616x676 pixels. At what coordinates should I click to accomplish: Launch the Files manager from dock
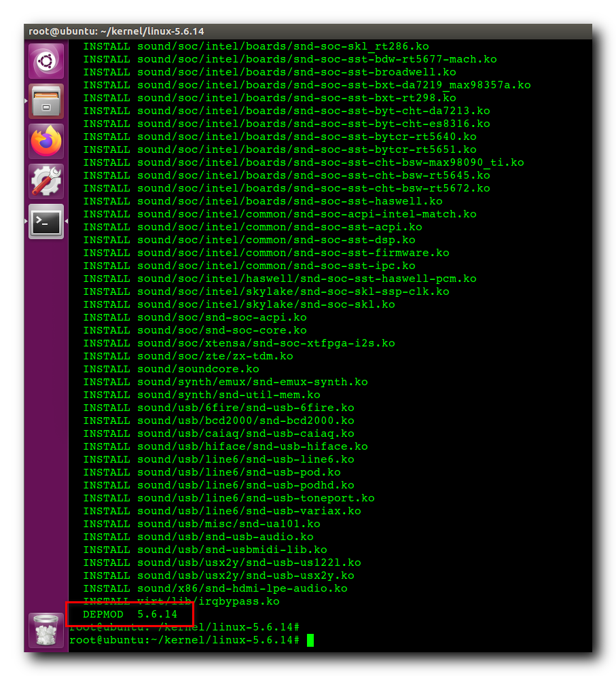click(46, 101)
